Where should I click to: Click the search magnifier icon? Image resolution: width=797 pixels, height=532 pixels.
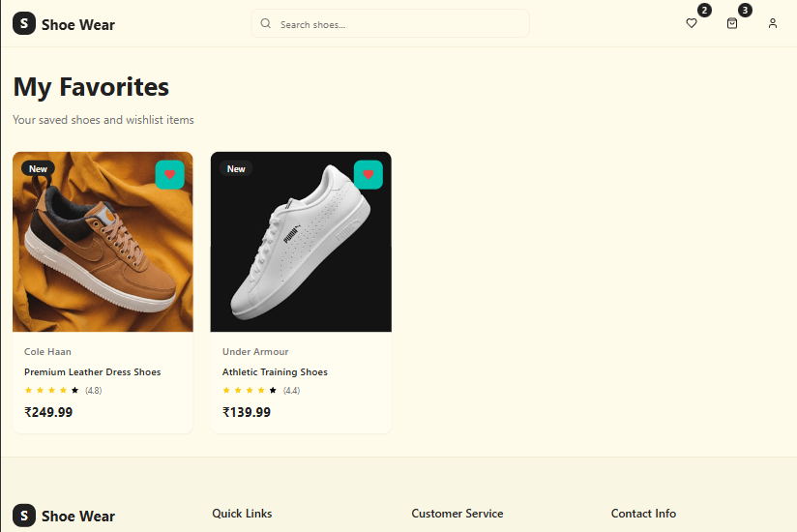(x=266, y=24)
